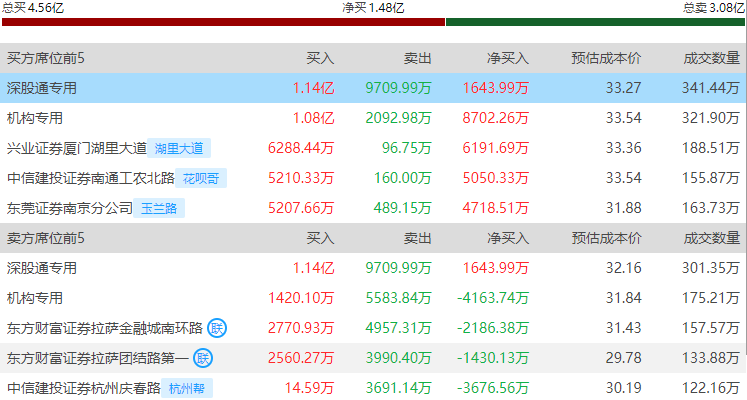The height and width of the screenshot is (400, 747).
Task: Select 机构专用 in buyer top 5
Action: (x=35, y=118)
